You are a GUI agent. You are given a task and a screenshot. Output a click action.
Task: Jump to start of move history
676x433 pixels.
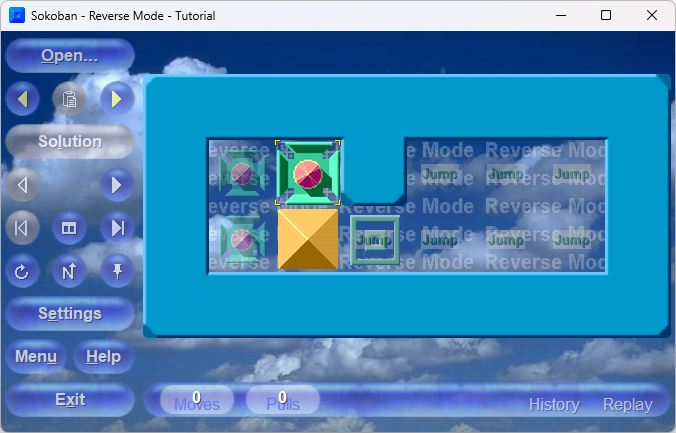coord(22,228)
